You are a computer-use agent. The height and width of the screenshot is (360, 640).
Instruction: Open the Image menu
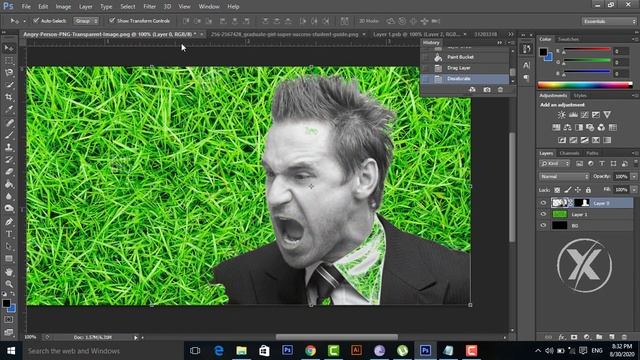63,7
